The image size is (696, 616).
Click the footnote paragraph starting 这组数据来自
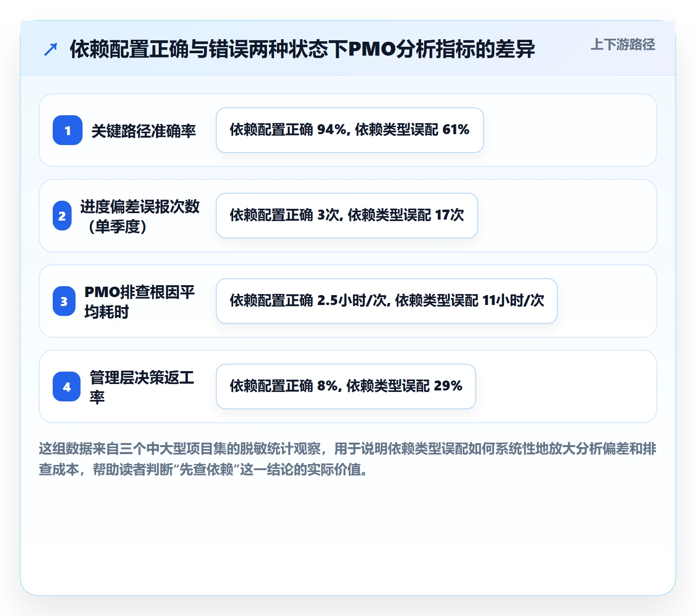(x=348, y=459)
